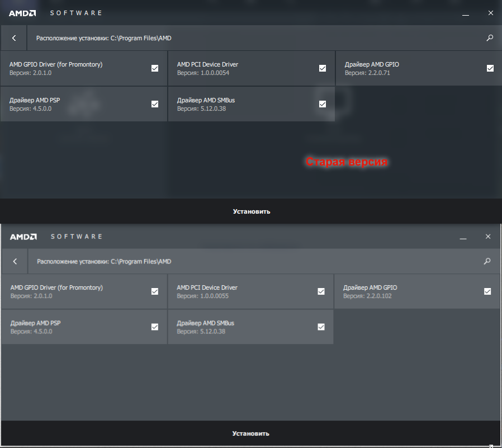Viewport: 502px width, 448px height.
Task: Click the AMD logo in lower window
Action: (x=23, y=237)
